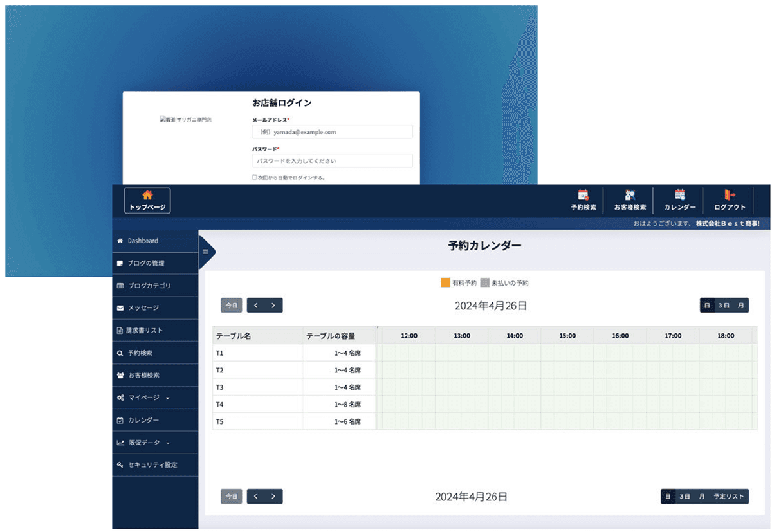Screen dimensions: 772x532
Task: Click the ログアウト icon
Action: [730, 195]
